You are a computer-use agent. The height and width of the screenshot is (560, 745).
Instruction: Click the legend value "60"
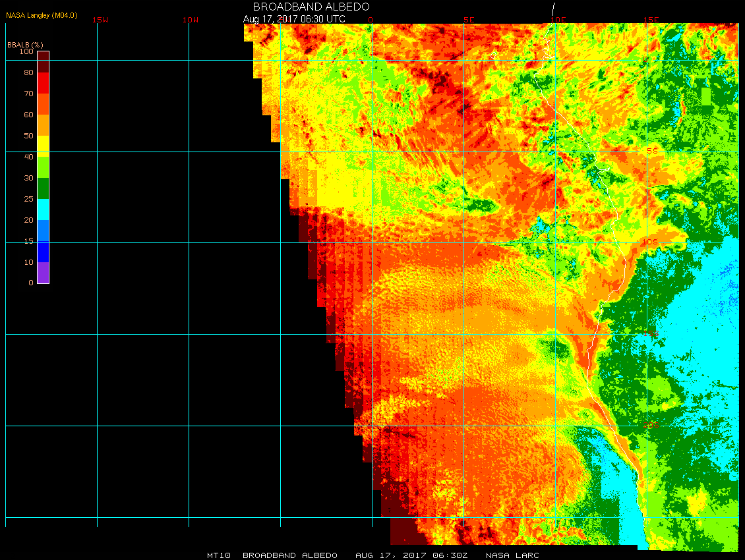pos(29,115)
